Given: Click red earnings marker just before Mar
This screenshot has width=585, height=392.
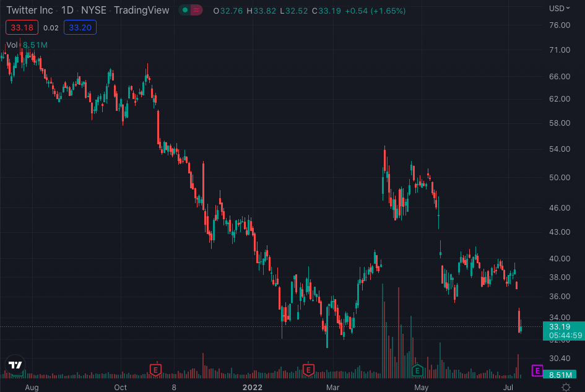Looking at the screenshot, I should [x=308, y=370].
